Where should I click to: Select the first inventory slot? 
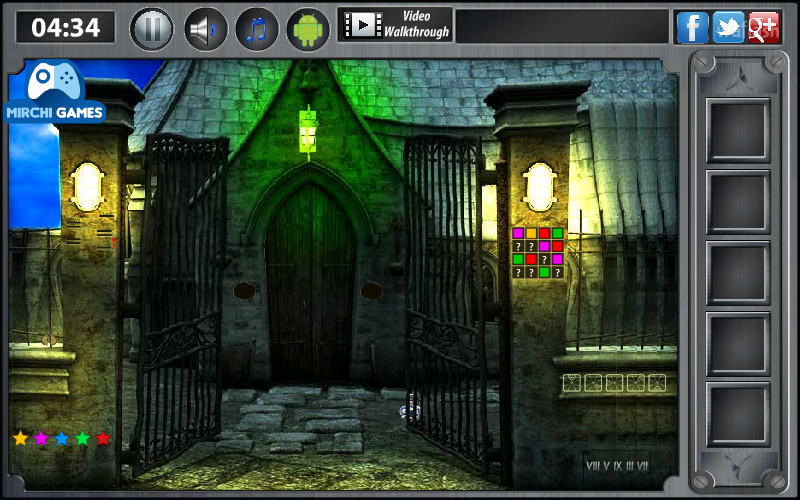coord(738,130)
